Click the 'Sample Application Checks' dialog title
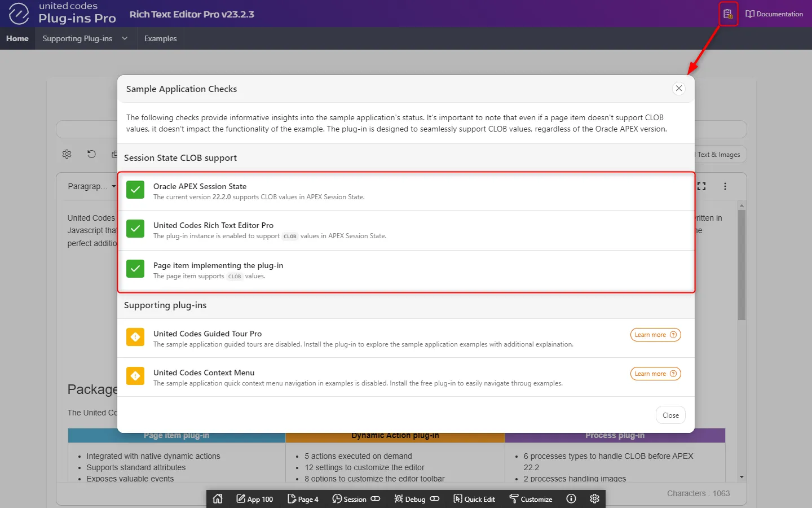812x508 pixels. pyautogui.click(x=182, y=89)
